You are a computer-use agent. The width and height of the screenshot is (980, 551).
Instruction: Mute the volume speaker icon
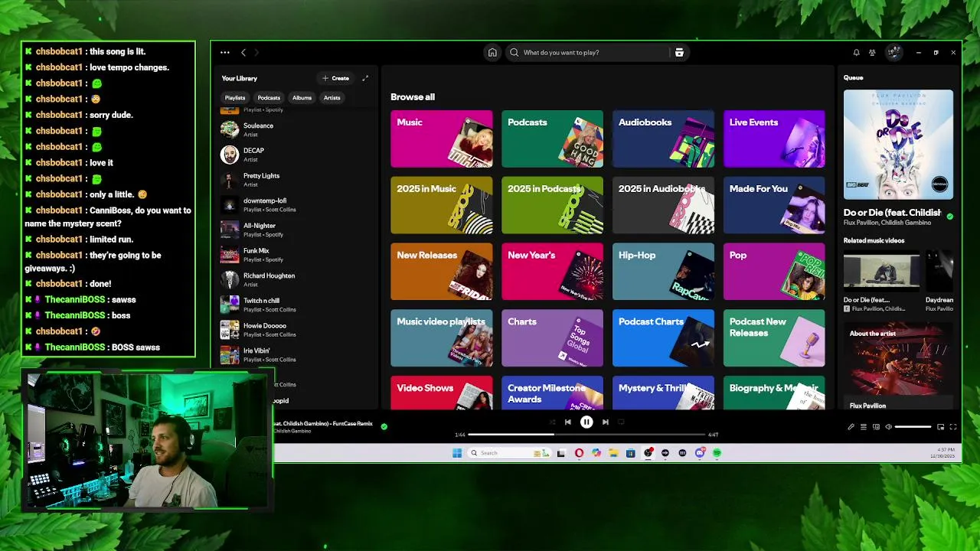tap(888, 427)
